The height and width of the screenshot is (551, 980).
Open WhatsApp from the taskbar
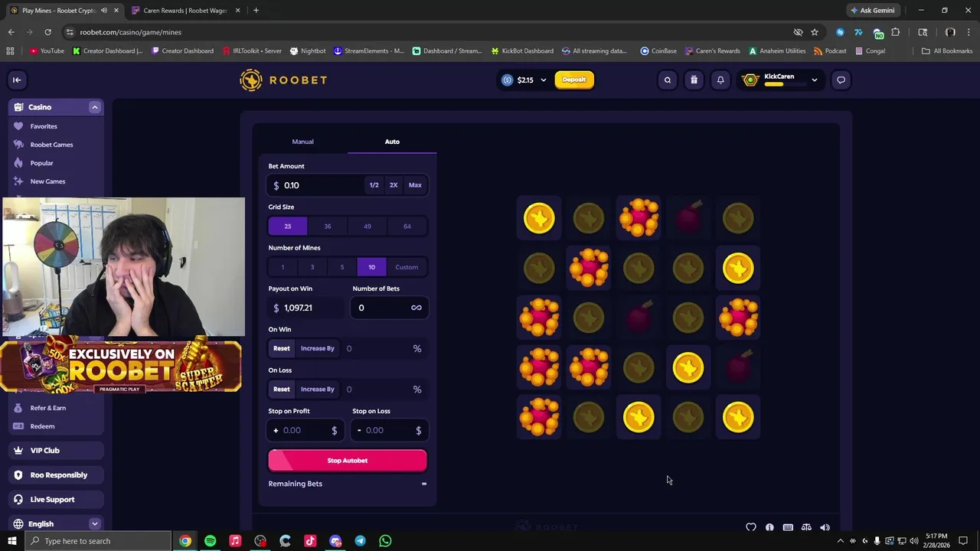pyautogui.click(x=385, y=541)
